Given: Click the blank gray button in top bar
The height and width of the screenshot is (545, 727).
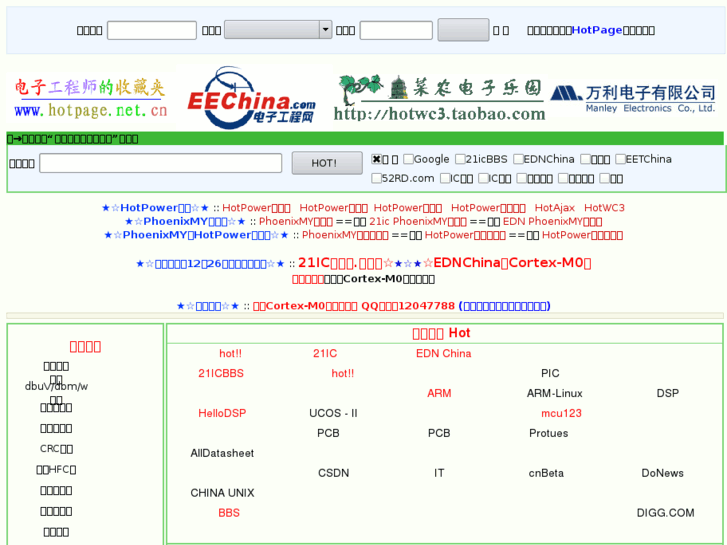Looking at the screenshot, I should point(463,30).
